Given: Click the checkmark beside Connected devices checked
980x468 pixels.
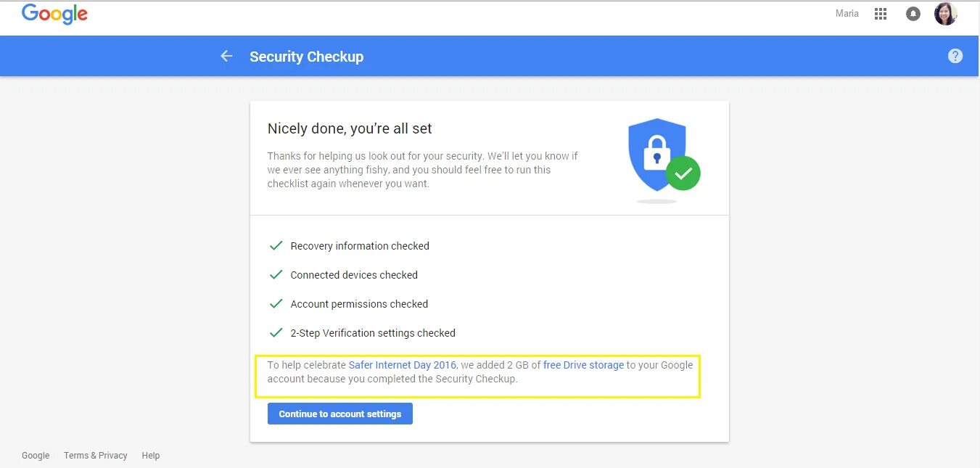Looking at the screenshot, I should pos(276,275).
